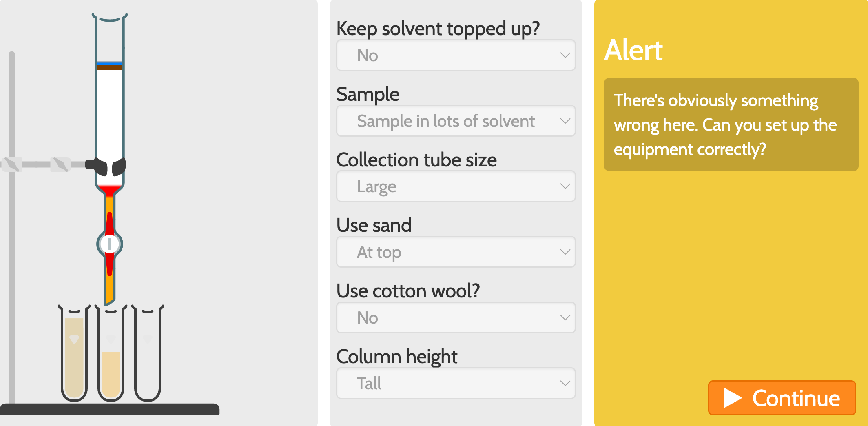
Task: Click the open top of the column
Action: [109, 19]
